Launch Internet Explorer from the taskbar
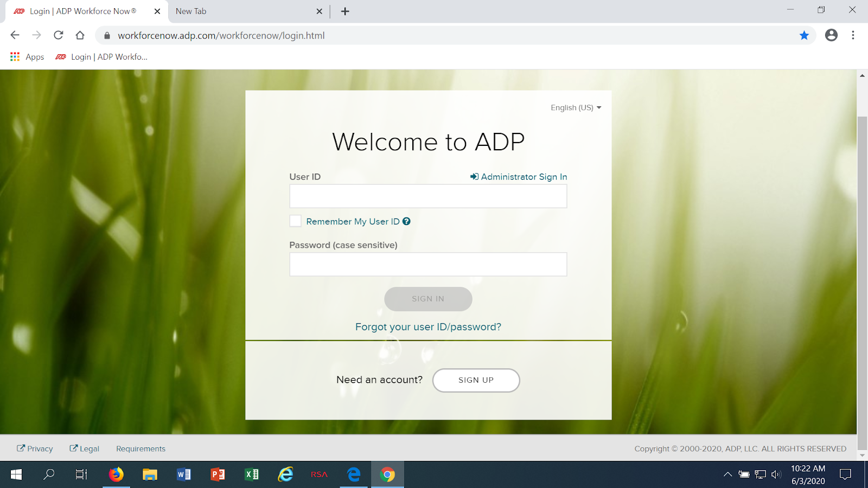868x488 pixels. (x=285, y=474)
